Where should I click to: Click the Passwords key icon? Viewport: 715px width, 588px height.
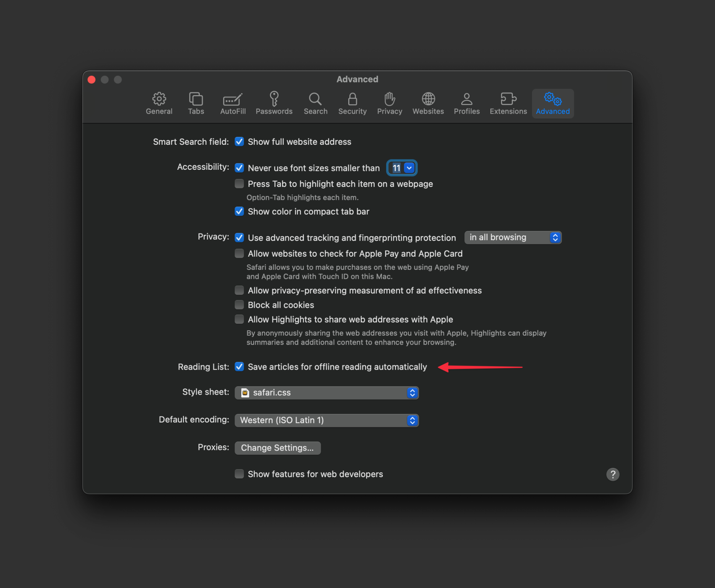click(x=274, y=103)
